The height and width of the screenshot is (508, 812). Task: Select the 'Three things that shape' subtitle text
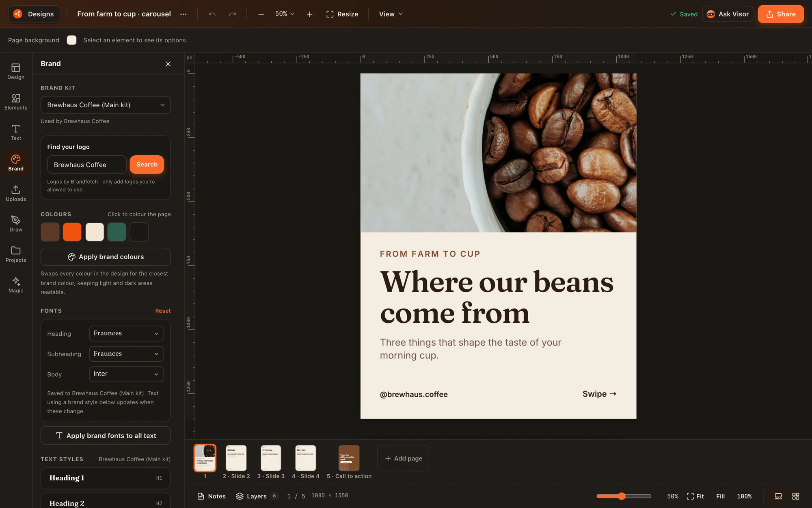(x=471, y=349)
